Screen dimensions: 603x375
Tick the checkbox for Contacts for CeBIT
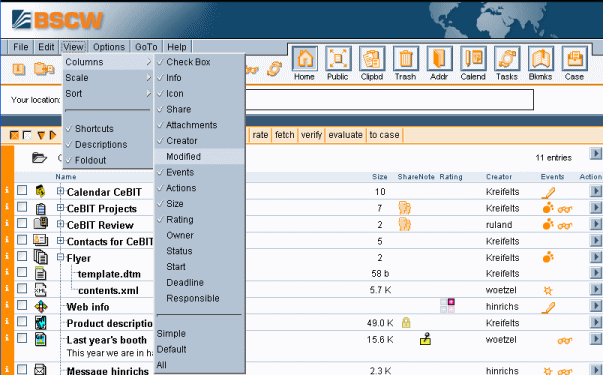pos(22,240)
